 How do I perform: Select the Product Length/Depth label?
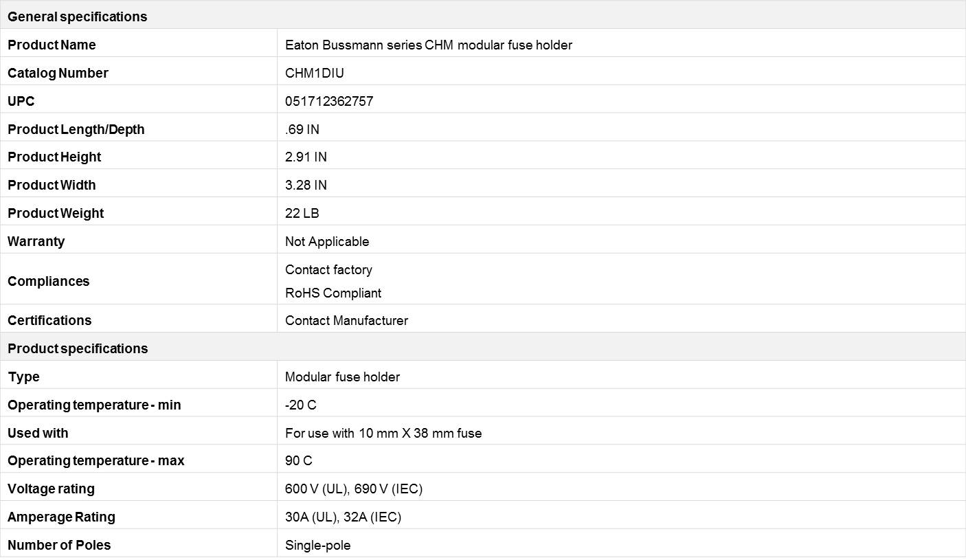(x=76, y=129)
